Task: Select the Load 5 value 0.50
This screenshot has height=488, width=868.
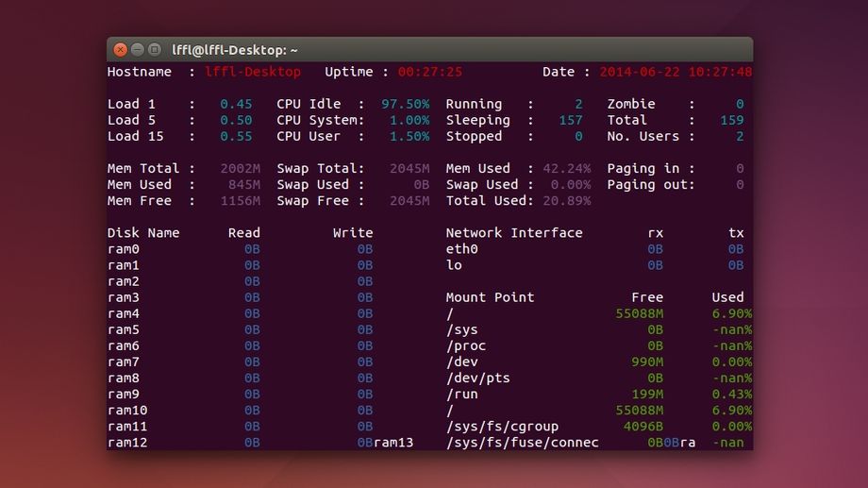Action: click(x=236, y=120)
